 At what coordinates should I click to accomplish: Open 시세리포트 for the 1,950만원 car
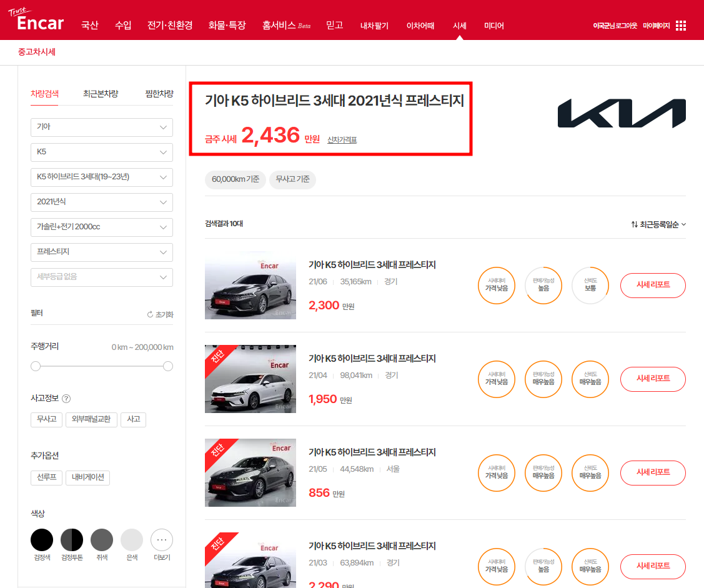[653, 379]
